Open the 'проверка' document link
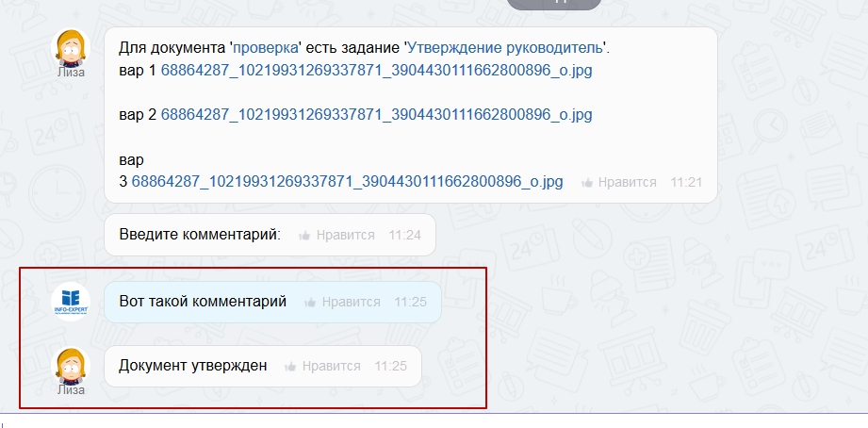The height and width of the screenshot is (428, 868). click(x=266, y=48)
